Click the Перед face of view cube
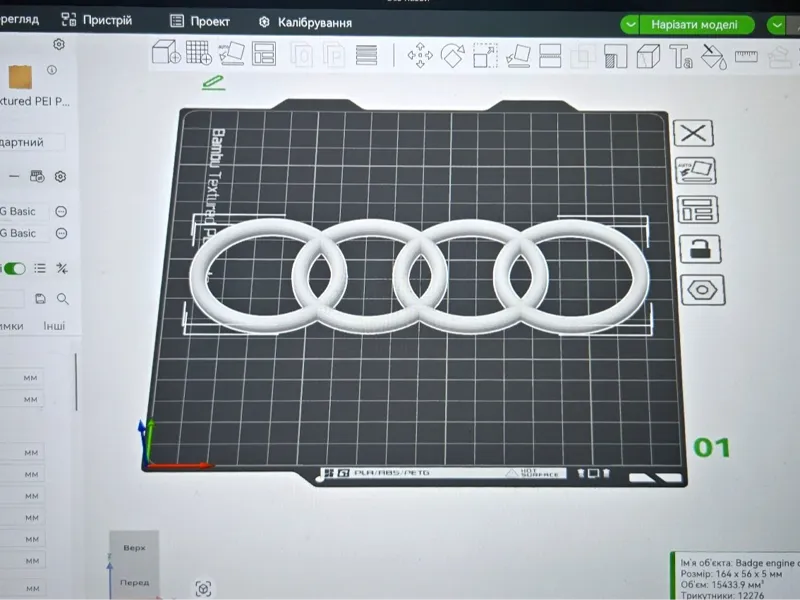This screenshot has width=800, height=600. click(x=135, y=582)
